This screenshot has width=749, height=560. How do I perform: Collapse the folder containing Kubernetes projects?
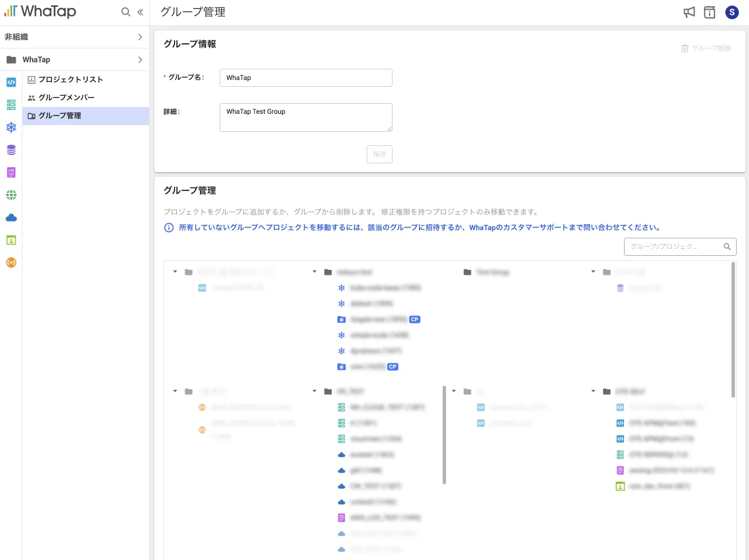coord(314,272)
